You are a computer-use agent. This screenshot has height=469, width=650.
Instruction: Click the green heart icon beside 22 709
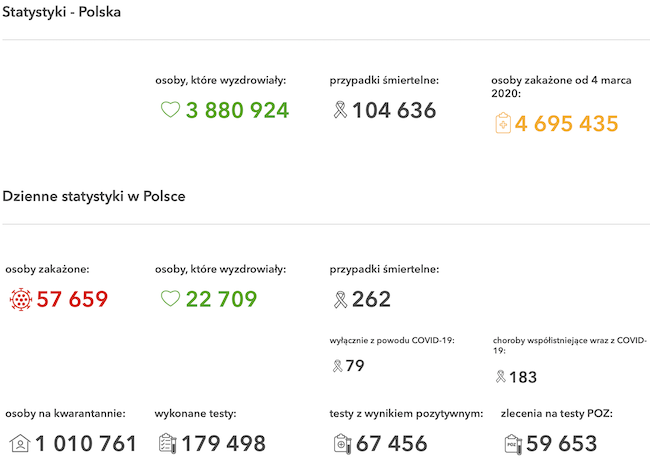(170, 299)
